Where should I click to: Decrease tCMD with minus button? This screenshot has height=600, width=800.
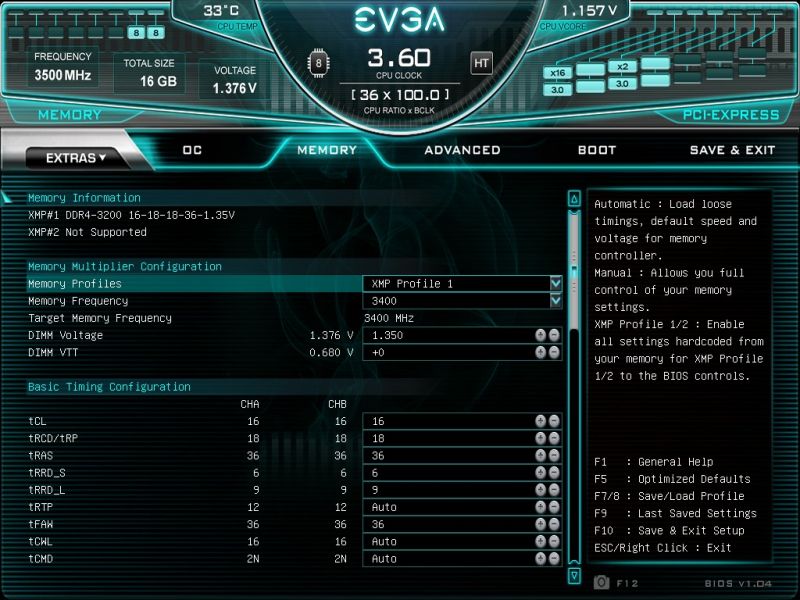tap(554, 559)
